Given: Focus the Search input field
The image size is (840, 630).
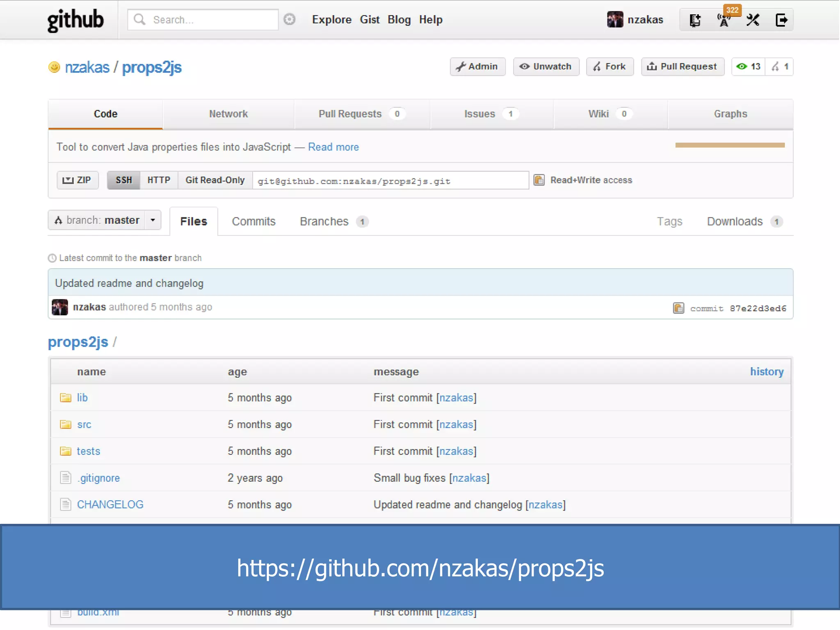Looking at the screenshot, I should [203, 19].
